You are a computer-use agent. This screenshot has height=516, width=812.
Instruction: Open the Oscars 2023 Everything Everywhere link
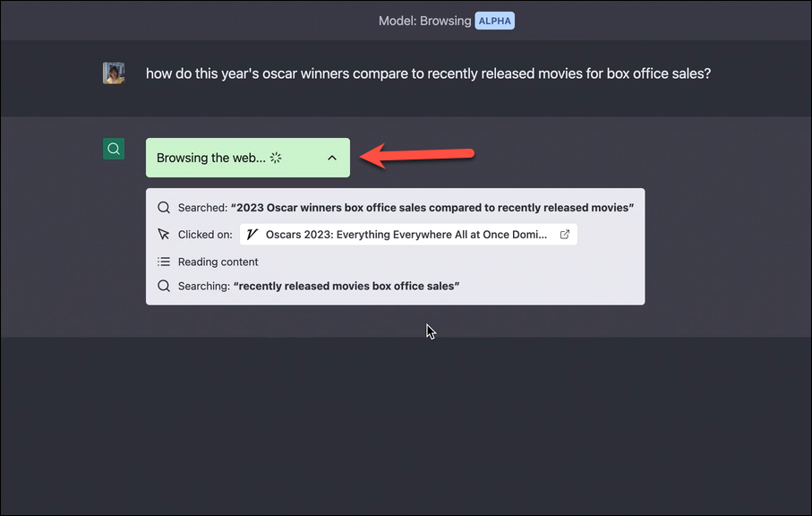coord(408,234)
